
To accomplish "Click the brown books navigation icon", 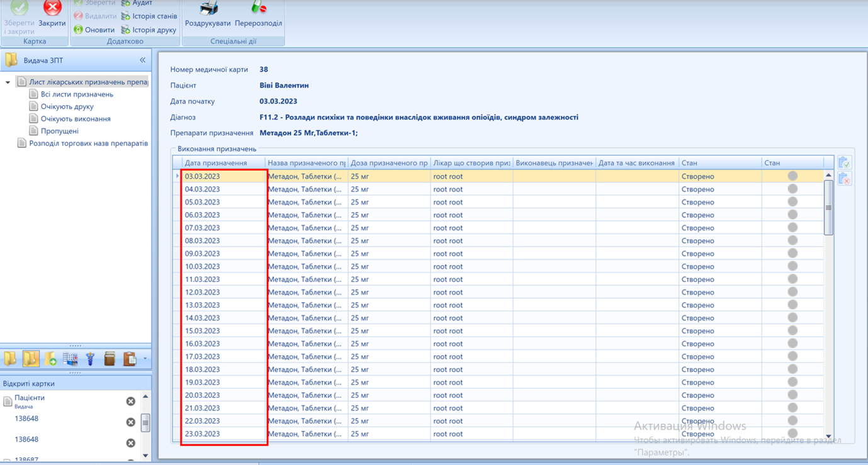I will coord(110,359).
